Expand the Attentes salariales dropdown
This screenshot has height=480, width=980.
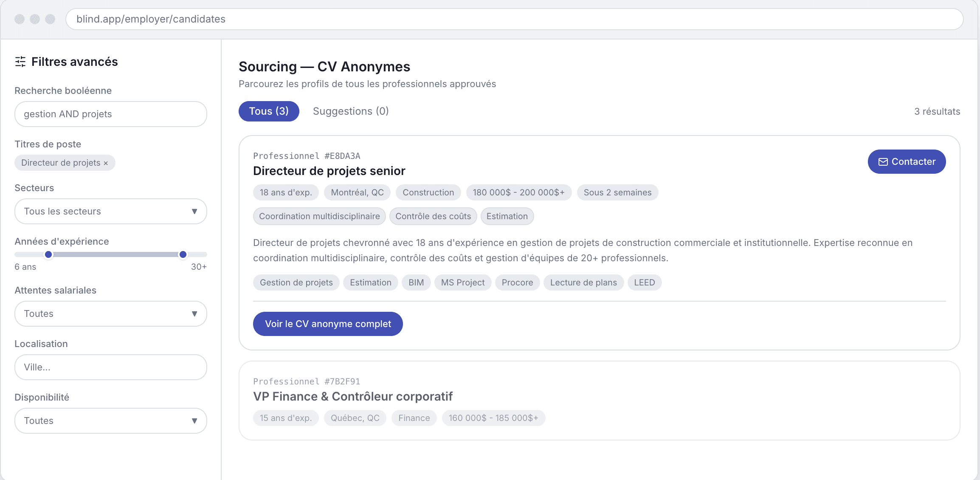click(110, 313)
